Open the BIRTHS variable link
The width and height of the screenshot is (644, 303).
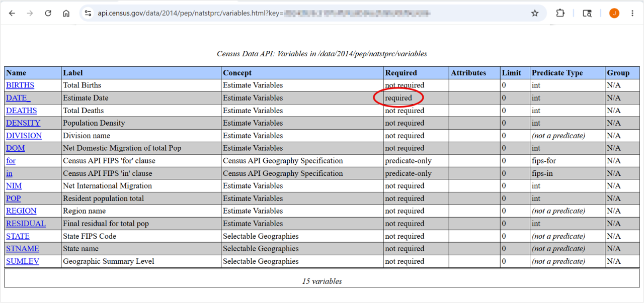click(20, 85)
